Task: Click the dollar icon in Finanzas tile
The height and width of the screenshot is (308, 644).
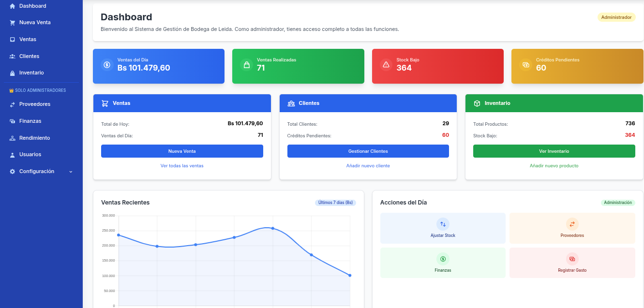Action: click(x=443, y=259)
